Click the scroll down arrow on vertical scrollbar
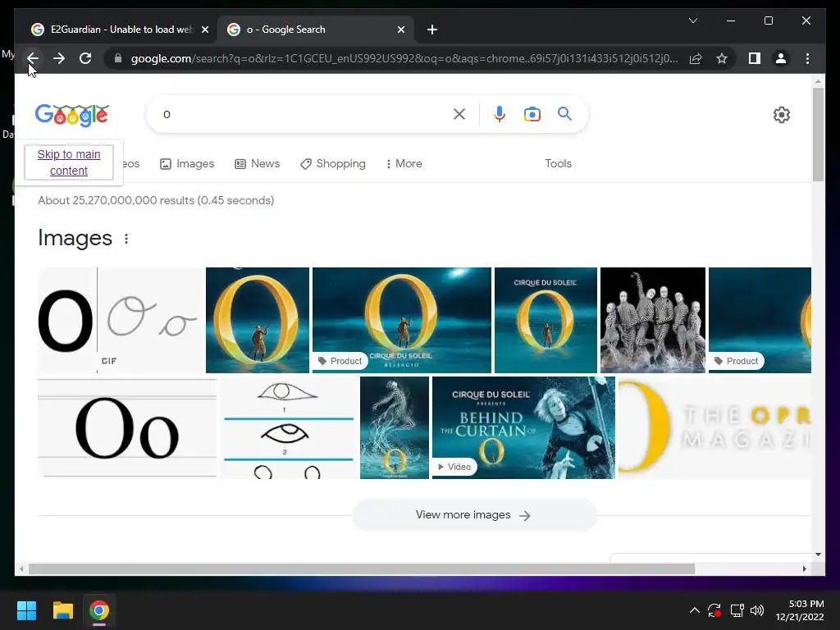The width and height of the screenshot is (840, 630). coord(818,555)
